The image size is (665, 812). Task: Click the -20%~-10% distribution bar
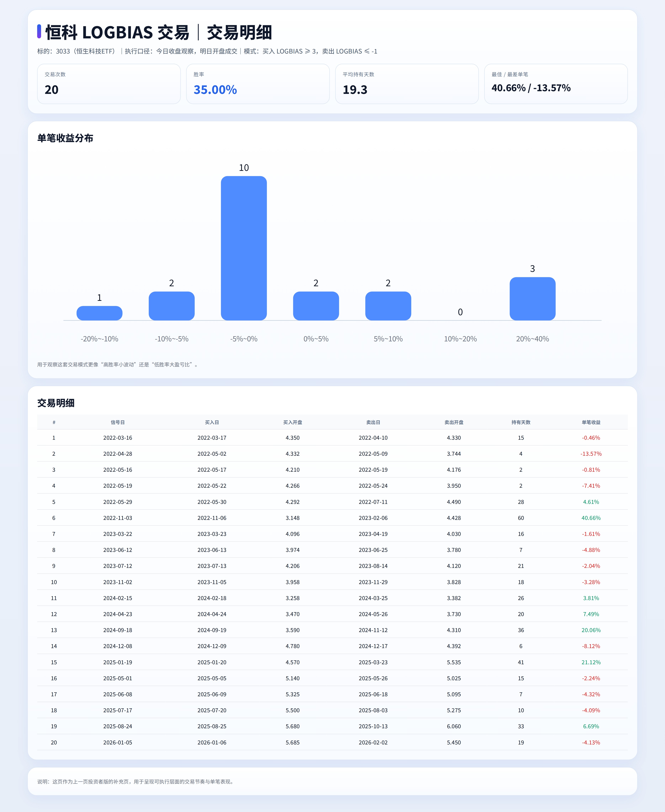(x=99, y=313)
